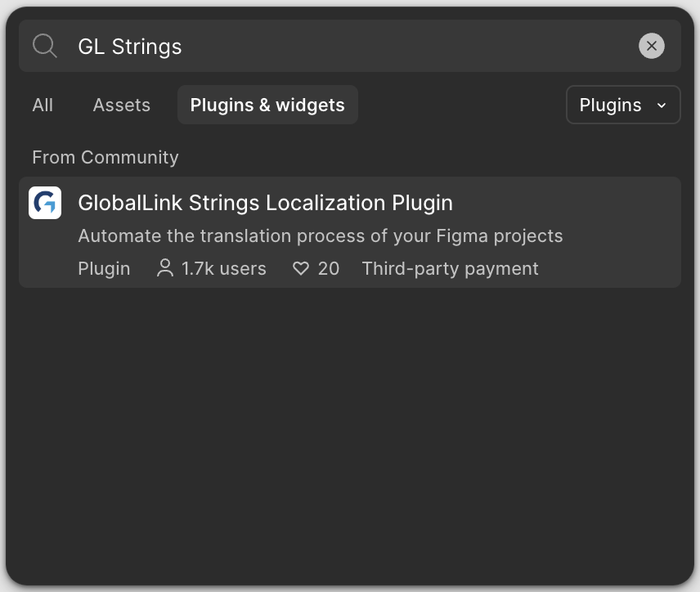The height and width of the screenshot is (592, 700).
Task: Click the GlobalLink plugin logo icon
Action: (x=45, y=203)
